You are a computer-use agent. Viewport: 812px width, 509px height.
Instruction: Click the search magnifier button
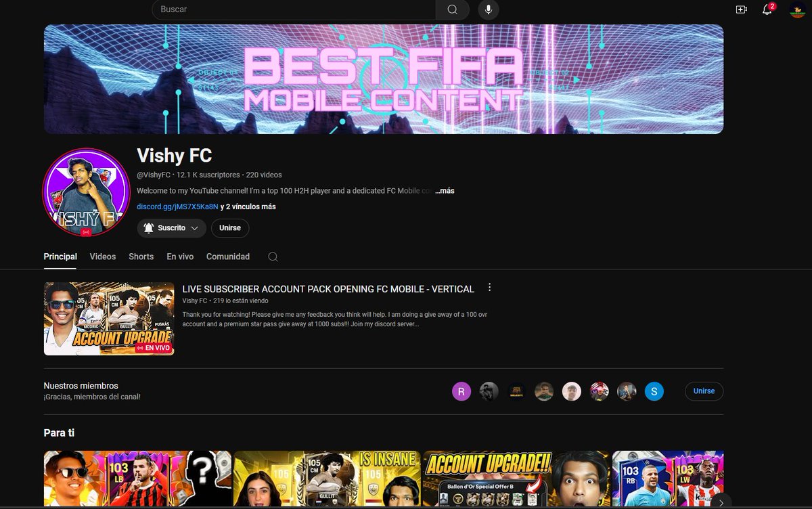click(452, 9)
